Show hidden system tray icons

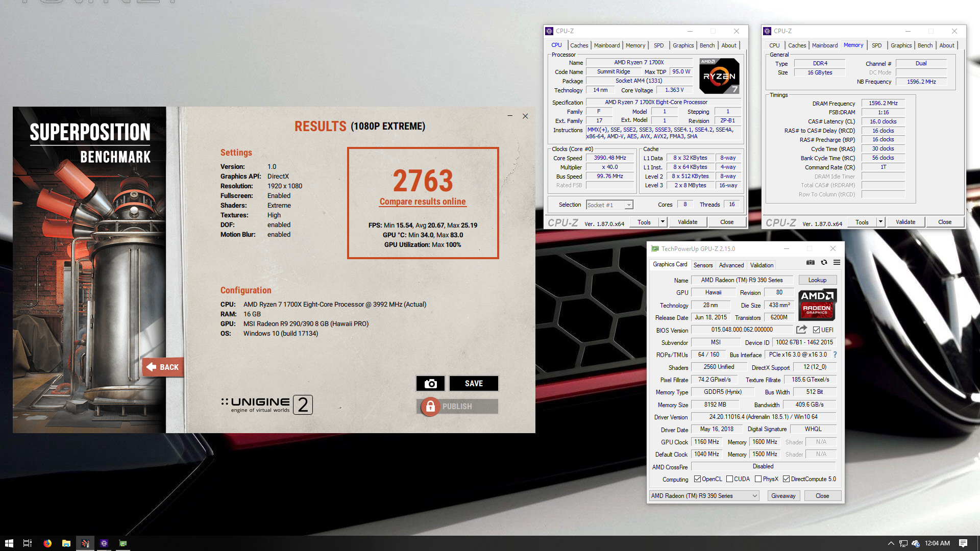(891, 543)
